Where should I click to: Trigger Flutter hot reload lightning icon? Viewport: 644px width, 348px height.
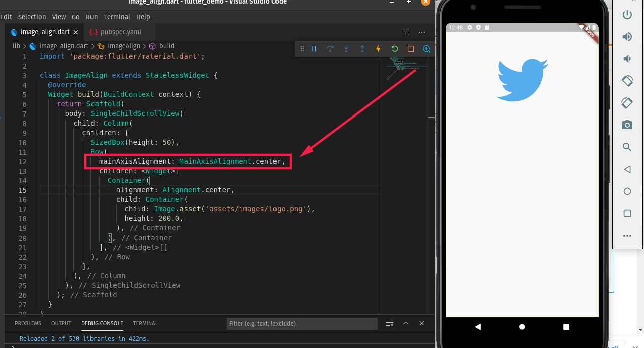click(x=379, y=49)
